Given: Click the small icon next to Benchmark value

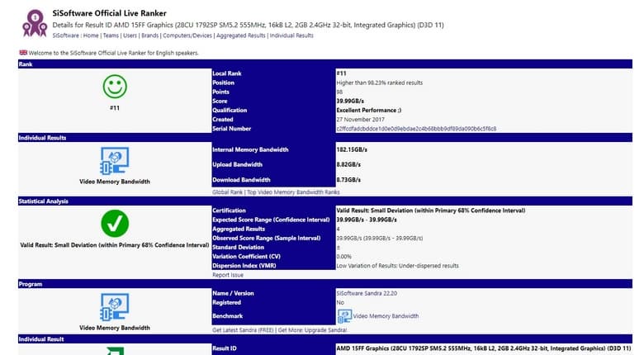Looking at the screenshot, I should (x=344, y=316).
